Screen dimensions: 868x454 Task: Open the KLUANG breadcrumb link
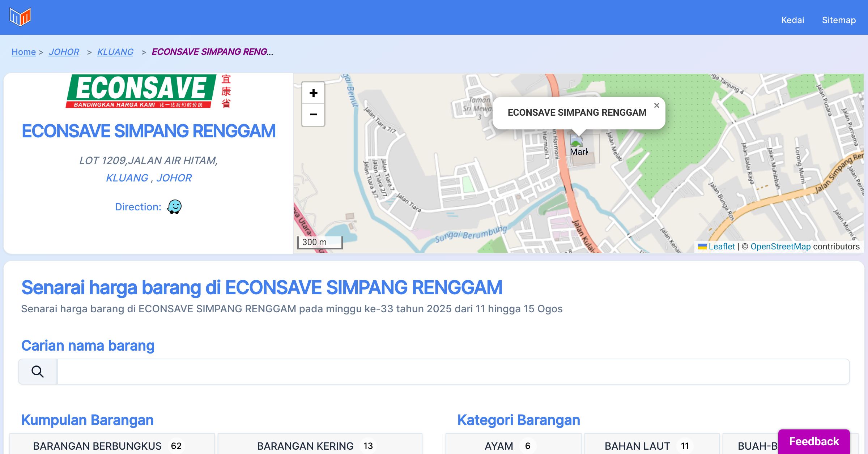click(115, 52)
